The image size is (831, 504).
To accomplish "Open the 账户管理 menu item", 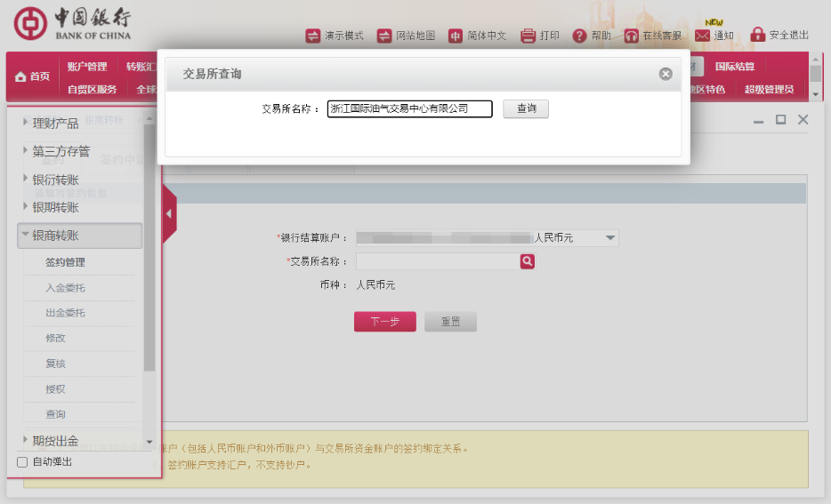I will 86,67.
